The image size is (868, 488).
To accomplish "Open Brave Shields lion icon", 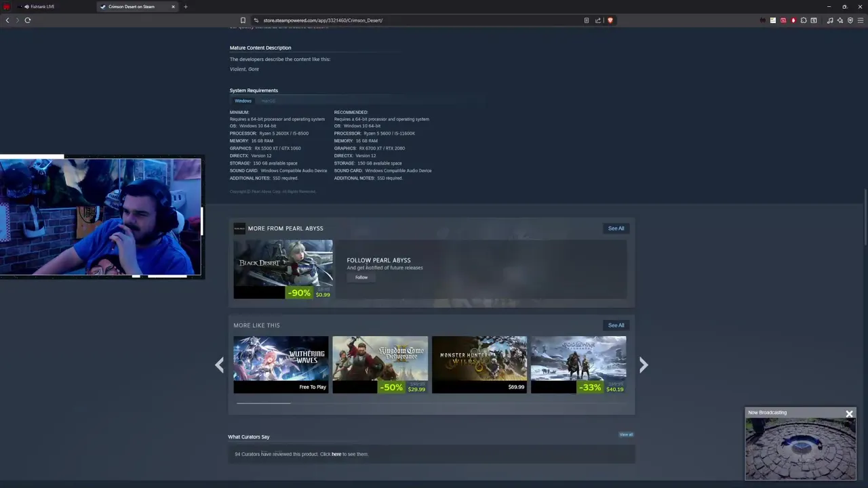I will click(610, 20).
